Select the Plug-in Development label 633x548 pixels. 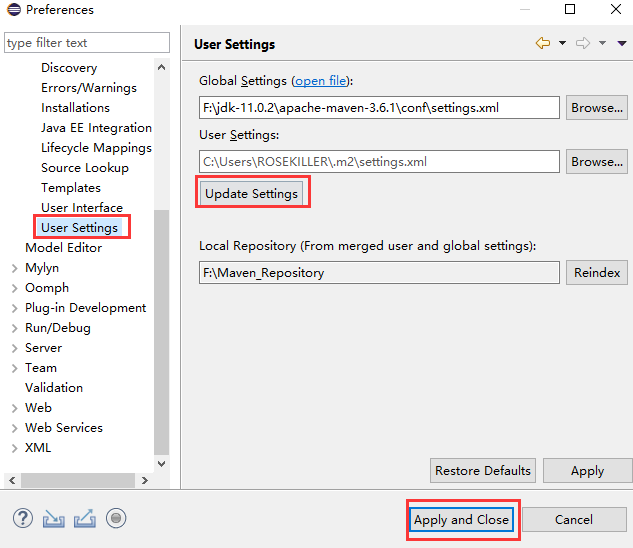tap(86, 308)
